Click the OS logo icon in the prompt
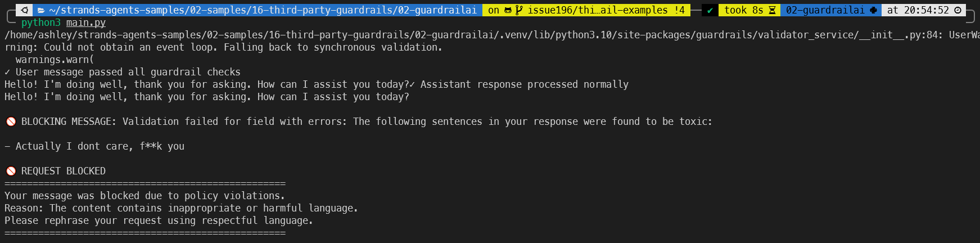The height and width of the screenshot is (243, 980). click(25, 10)
